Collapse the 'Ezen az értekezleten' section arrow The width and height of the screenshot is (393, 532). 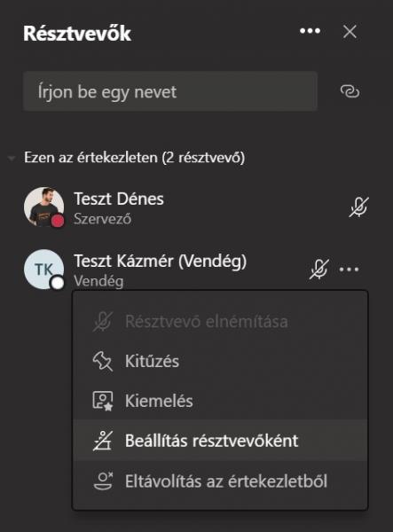click(12, 158)
